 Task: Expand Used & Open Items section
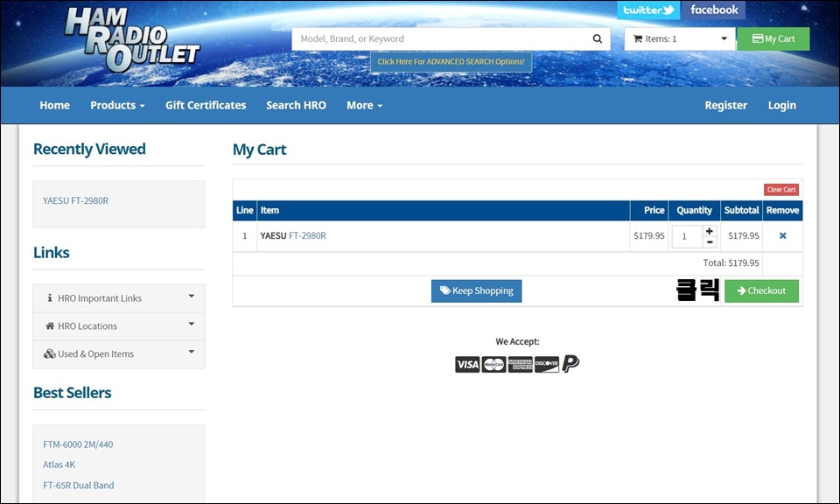click(x=118, y=354)
